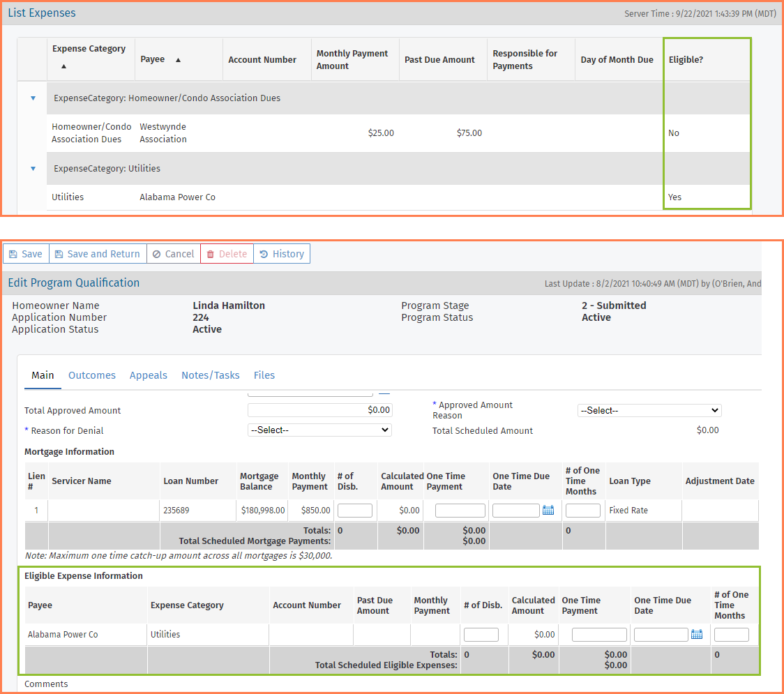Collapse the Utilities expense category group
Viewport: 784px width, 694px height.
coord(33,169)
